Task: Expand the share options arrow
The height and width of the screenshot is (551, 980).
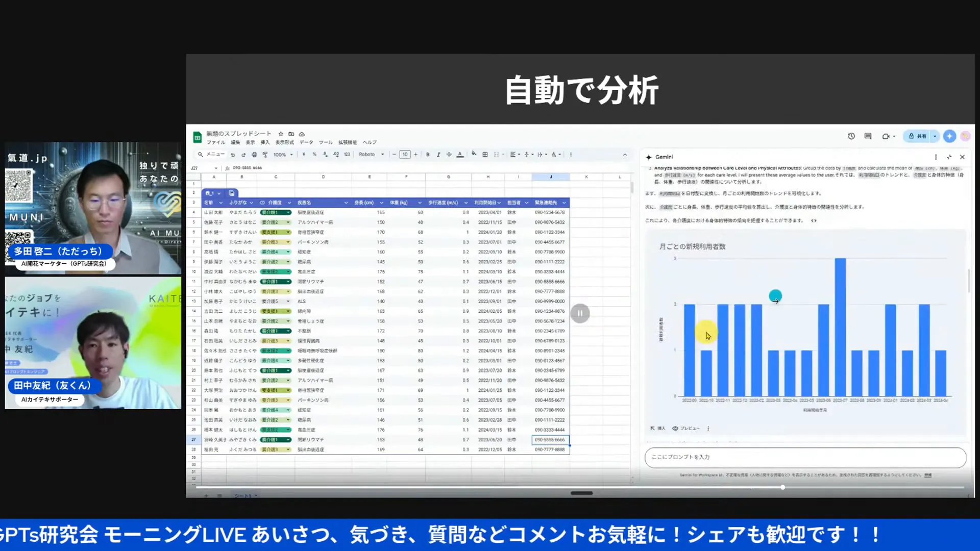Action: tap(935, 136)
